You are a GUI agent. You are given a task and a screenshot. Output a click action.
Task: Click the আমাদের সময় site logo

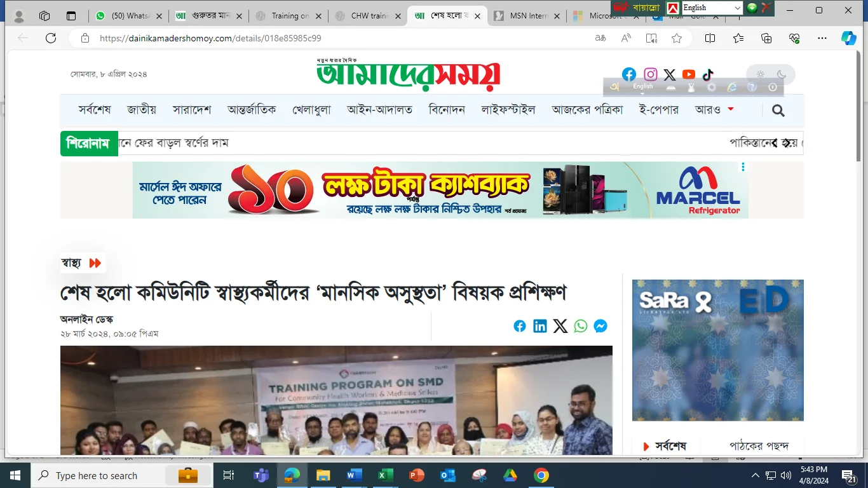(x=408, y=74)
